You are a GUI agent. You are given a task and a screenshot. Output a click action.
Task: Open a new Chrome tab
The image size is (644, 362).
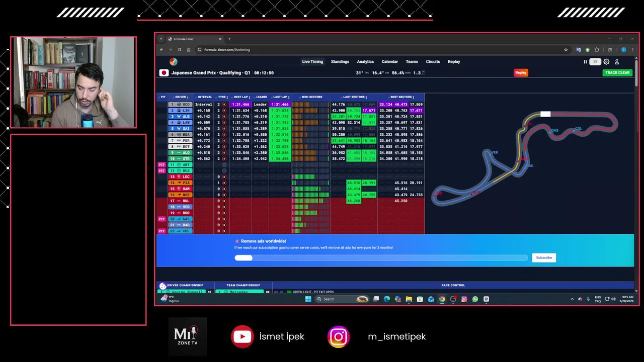click(x=229, y=39)
